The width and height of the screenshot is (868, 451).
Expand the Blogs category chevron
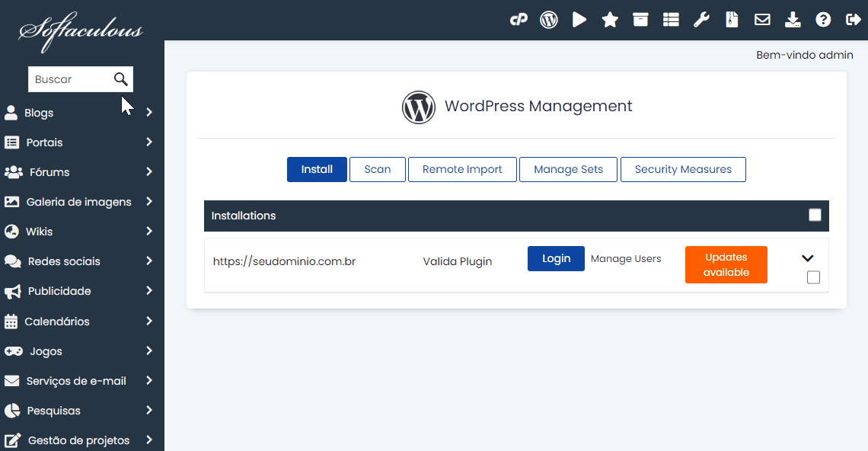coord(149,113)
